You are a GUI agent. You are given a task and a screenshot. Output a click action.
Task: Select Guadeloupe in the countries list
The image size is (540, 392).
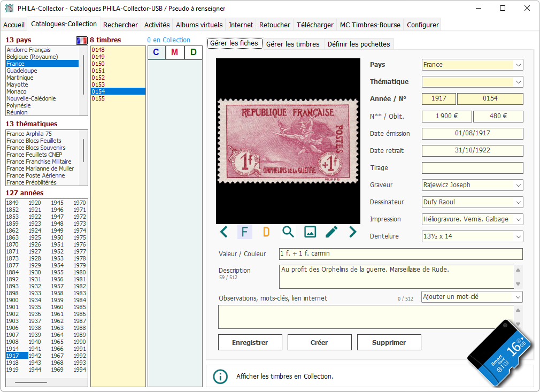point(42,71)
